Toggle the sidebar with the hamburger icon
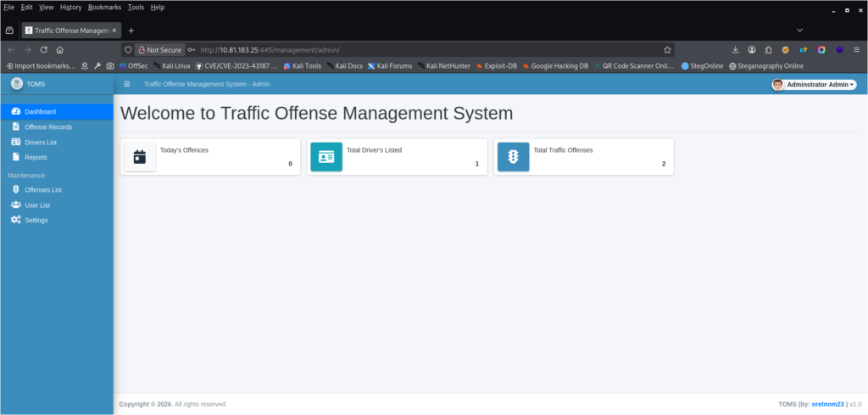This screenshot has height=415, width=868. [127, 84]
